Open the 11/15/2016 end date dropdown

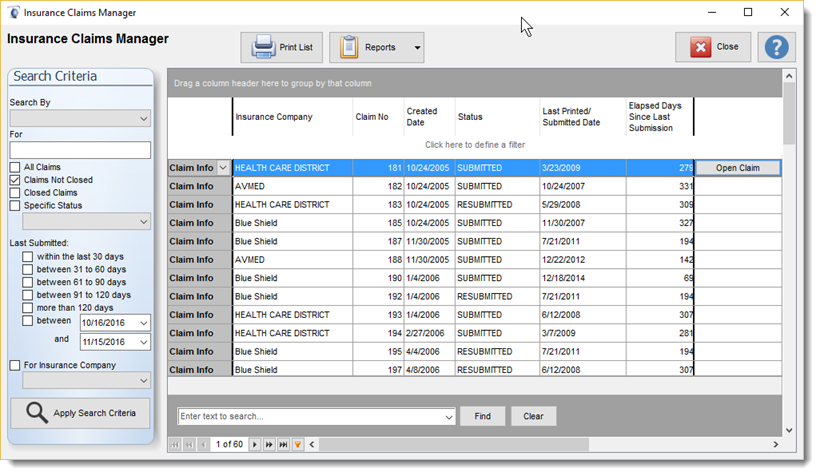(144, 342)
